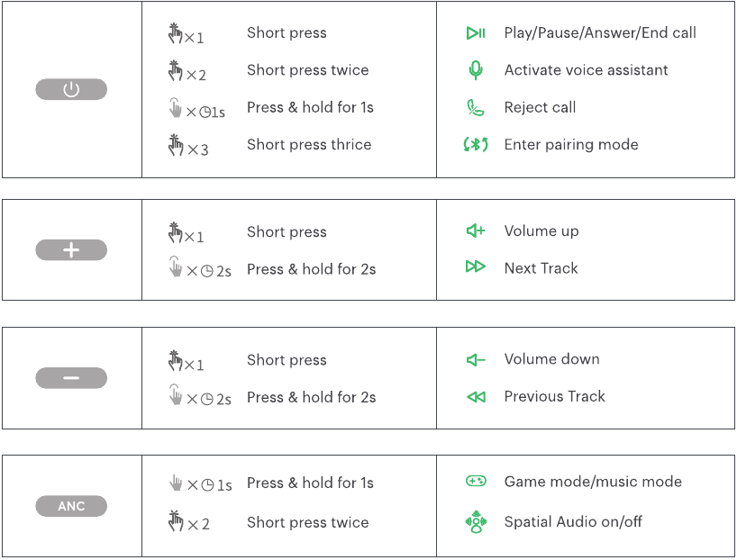The width and height of the screenshot is (737, 560).
Task: Click the hand ×3 tap gesture icon
Action: (188, 145)
